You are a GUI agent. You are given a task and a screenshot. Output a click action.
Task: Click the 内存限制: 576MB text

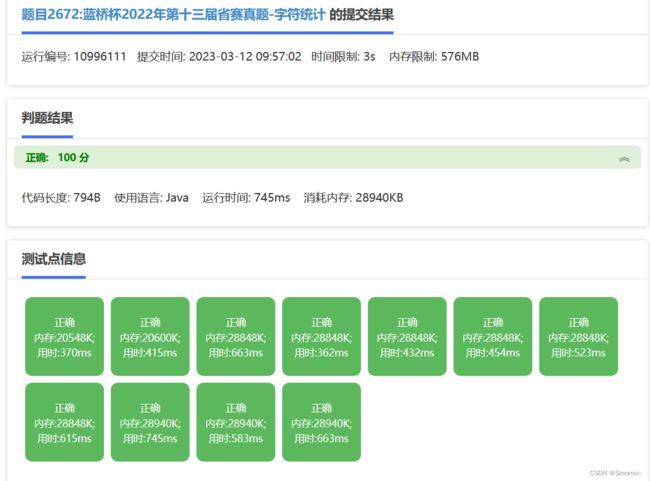(x=434, y=56)
